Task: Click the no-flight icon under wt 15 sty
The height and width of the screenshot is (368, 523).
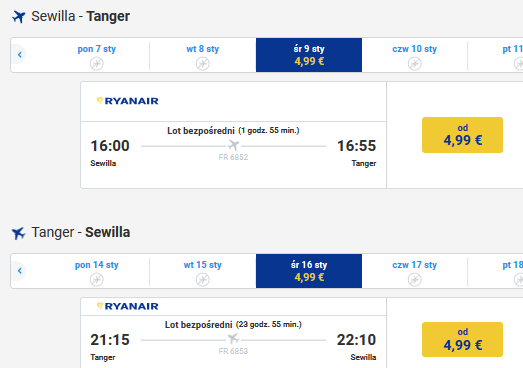Action: tap(202, 279)
